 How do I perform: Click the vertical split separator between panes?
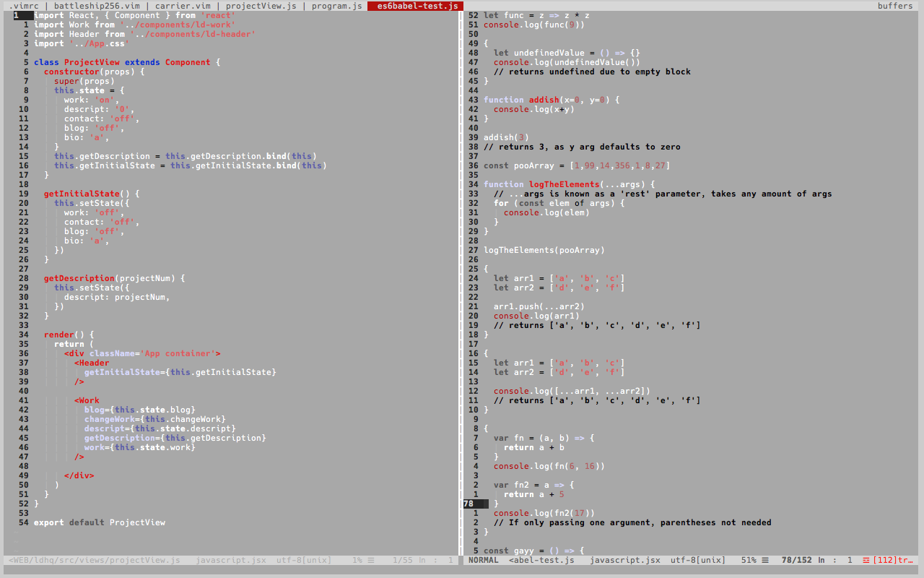460,282
